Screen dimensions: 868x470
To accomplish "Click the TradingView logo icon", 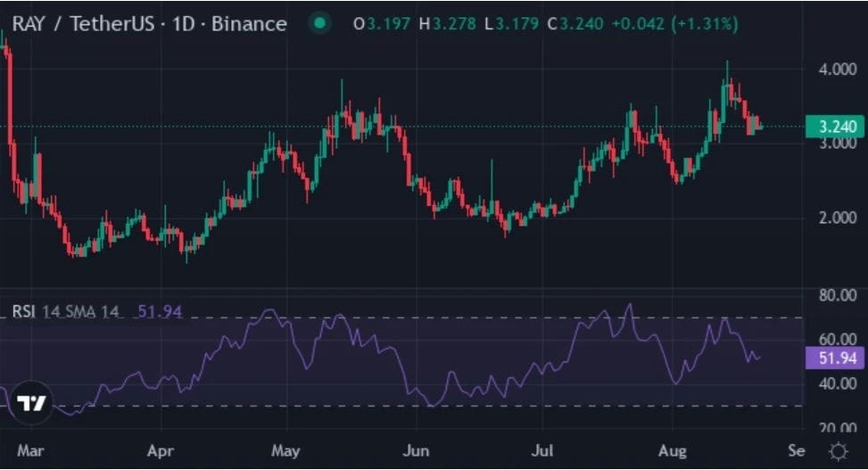I will pos(31,402).
